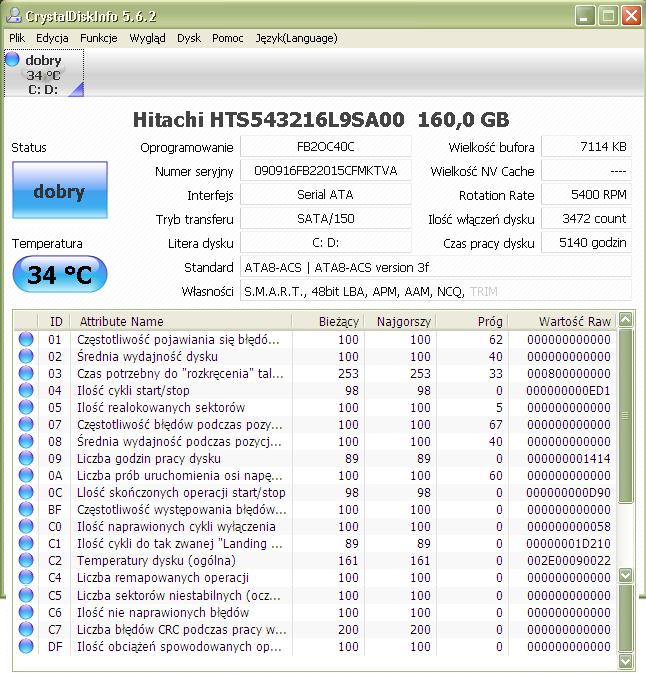Click the CrystalDiskInfo title bar app icon
Image resolution: width=646 pixels, height=673 pixels.
[x=14, y=15]
